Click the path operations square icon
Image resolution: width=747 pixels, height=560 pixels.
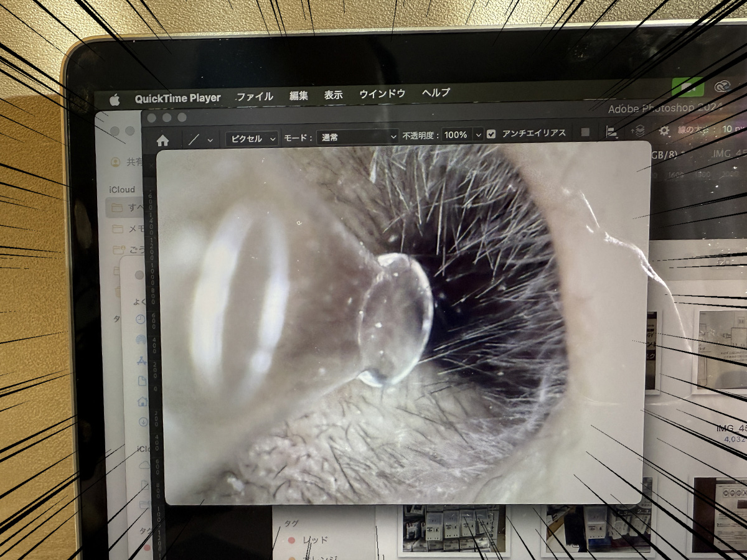click(x=585, y=133)
